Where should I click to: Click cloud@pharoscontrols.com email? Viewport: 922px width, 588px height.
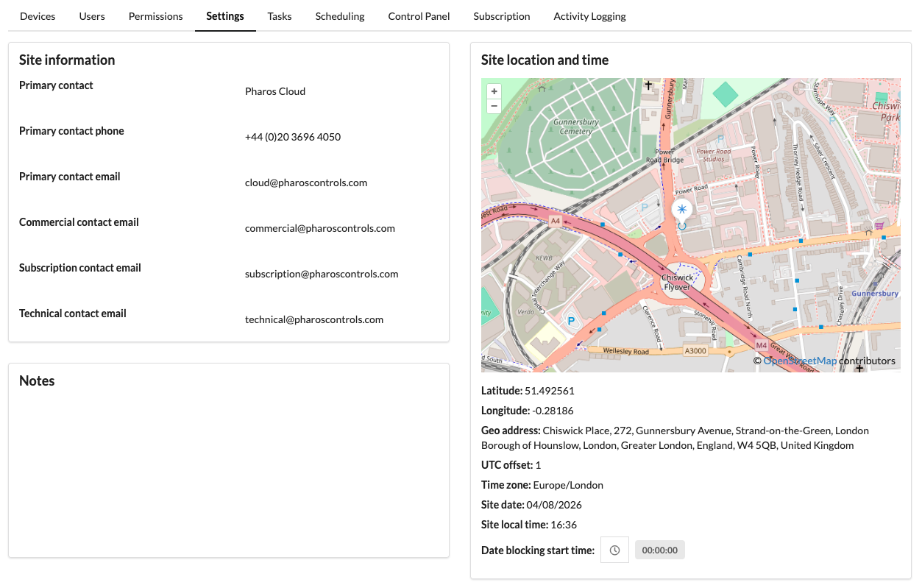tap(306, 183)
